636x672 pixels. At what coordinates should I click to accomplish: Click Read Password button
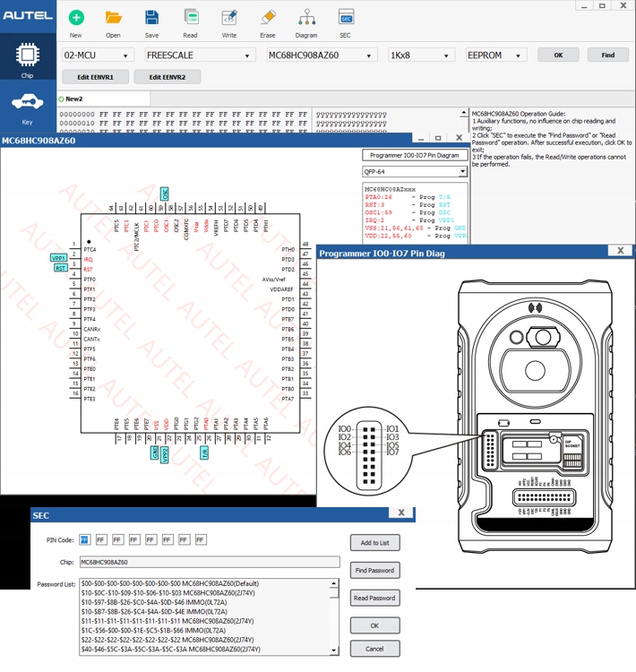375,598
